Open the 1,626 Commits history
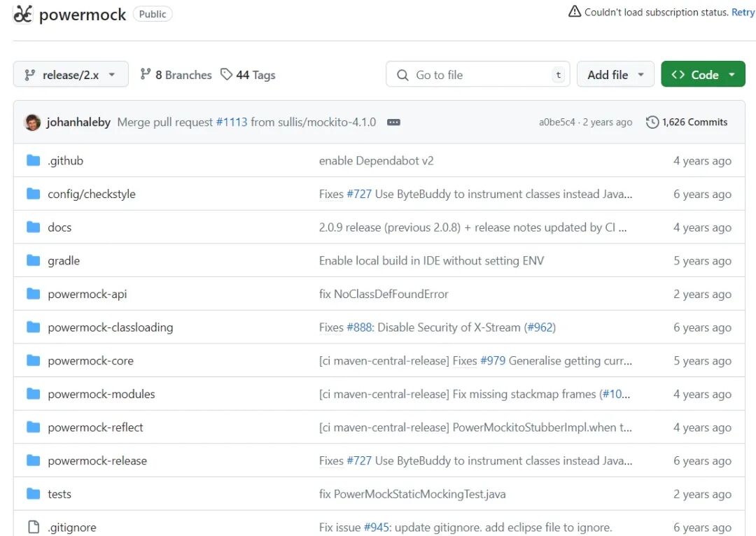This screenshot has width=756, height=536. 687,122
